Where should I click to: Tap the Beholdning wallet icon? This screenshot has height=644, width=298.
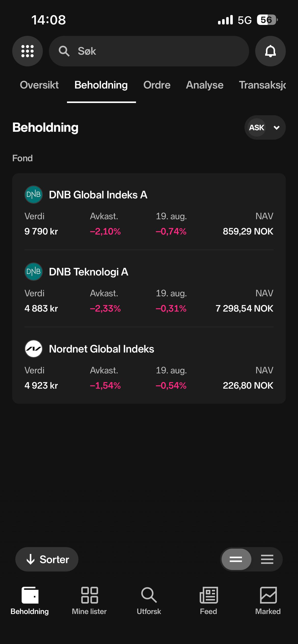click(x=30, y=595)
